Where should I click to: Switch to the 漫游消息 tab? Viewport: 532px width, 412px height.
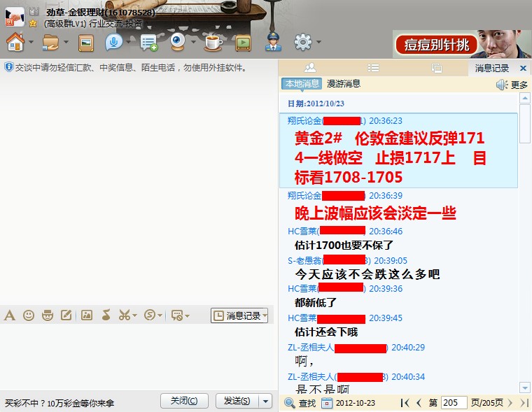coord(344,84)
